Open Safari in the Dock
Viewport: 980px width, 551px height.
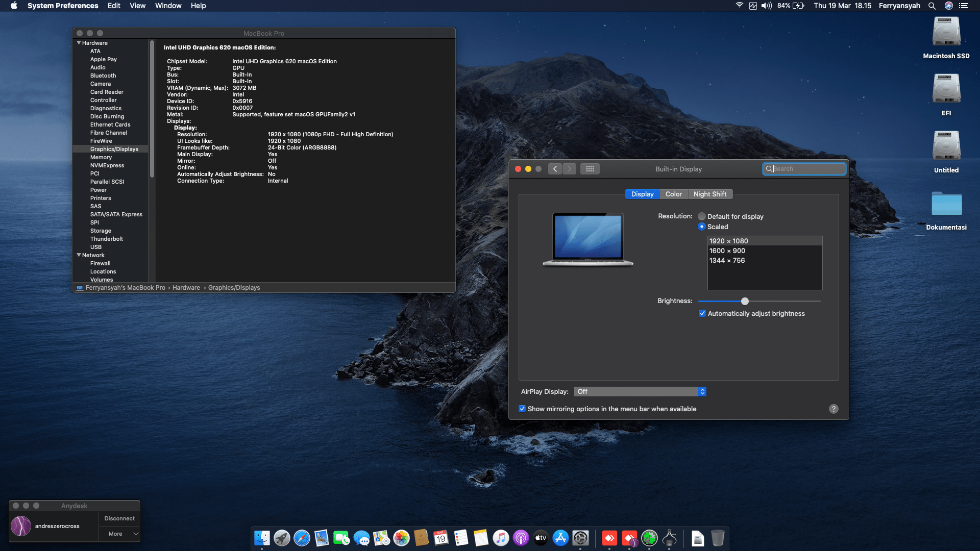pos(302,538)
